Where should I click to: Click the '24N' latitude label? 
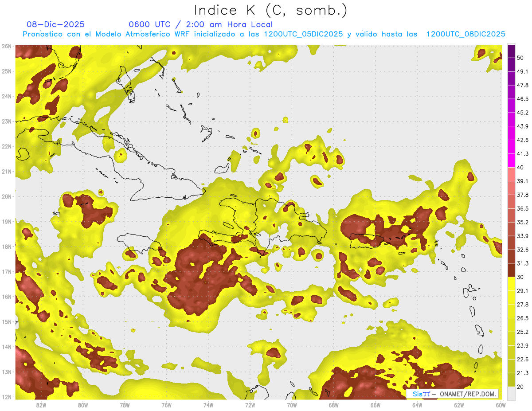click(x=7, y=96)
